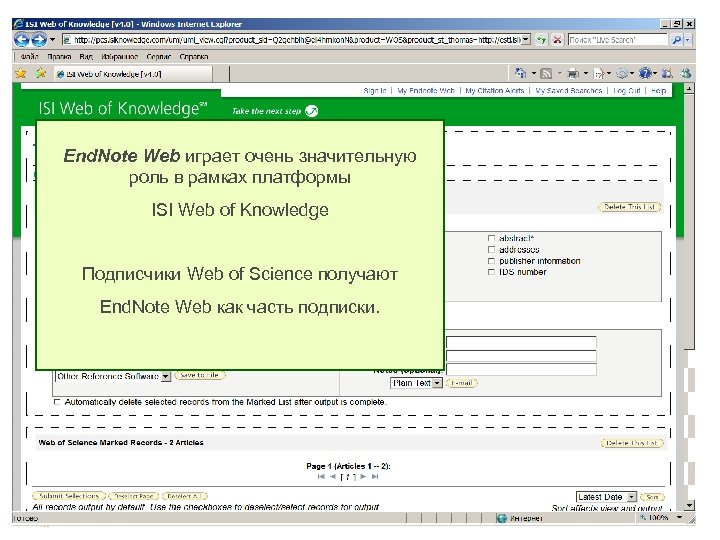The height and width of the screenshot is (540, 720).
Task: Click the RSS Feeds toolbar icon
Action: coord(546,73)
